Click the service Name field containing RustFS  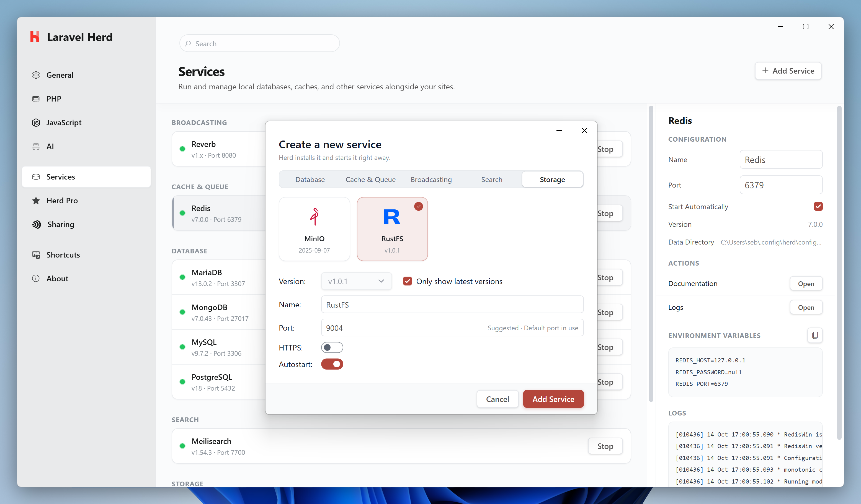click(x=452, y=304)
